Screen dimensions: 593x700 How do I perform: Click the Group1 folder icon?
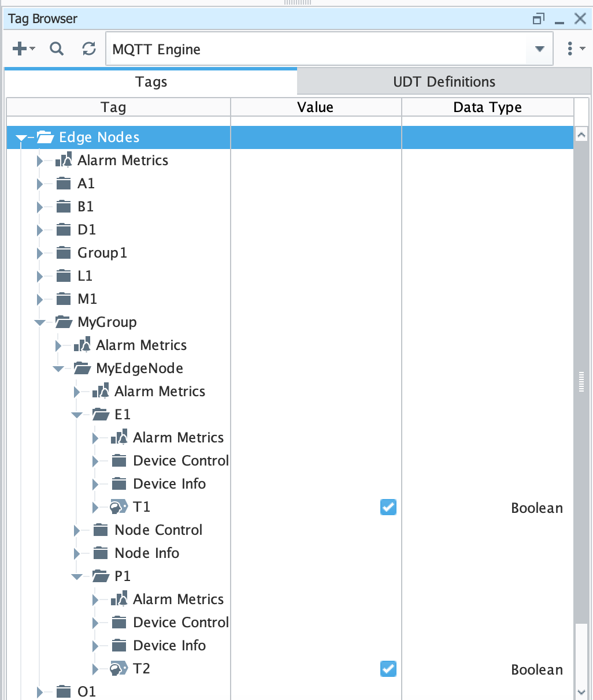[x=64, y=252]
